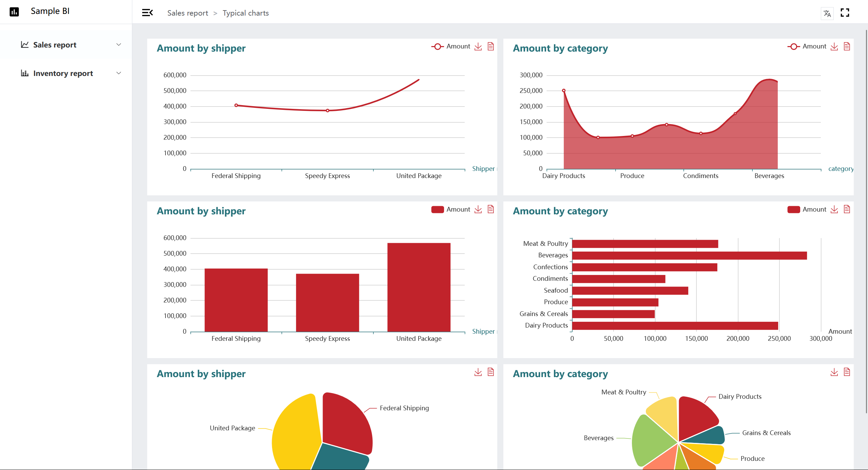Expand the Sales report chevron

119,45
